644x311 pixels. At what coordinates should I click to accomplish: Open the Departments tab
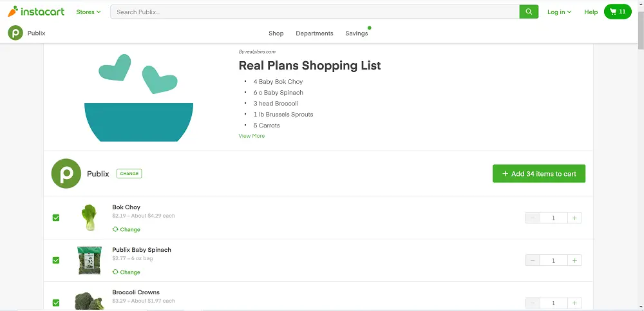pos(315,33)
